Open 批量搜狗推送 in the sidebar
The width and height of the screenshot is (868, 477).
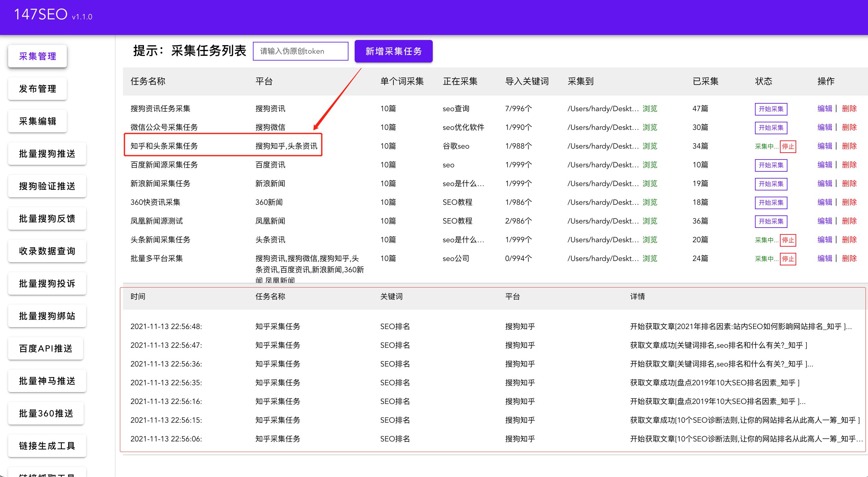[47, 154]
